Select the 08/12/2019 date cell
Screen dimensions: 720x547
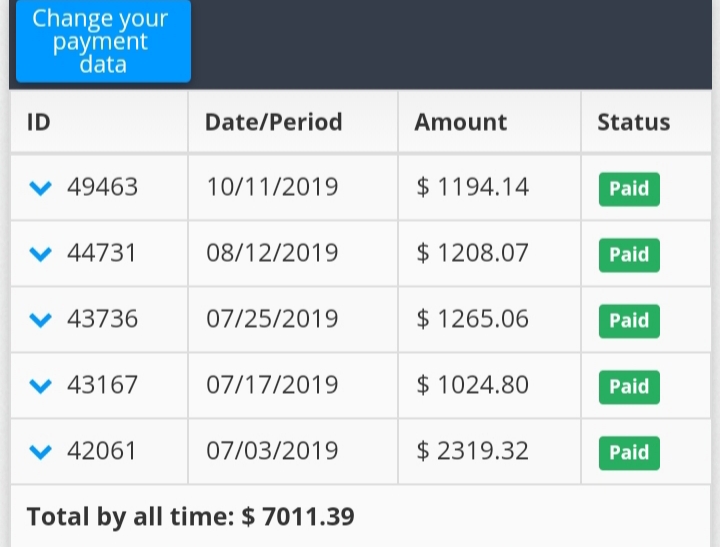point(293,254)
